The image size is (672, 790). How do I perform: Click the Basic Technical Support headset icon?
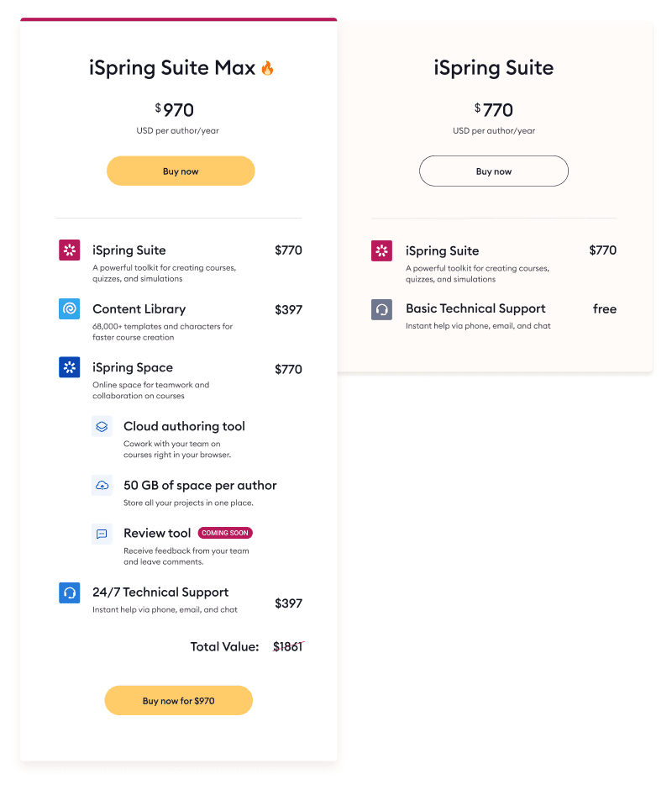(381, 309)
